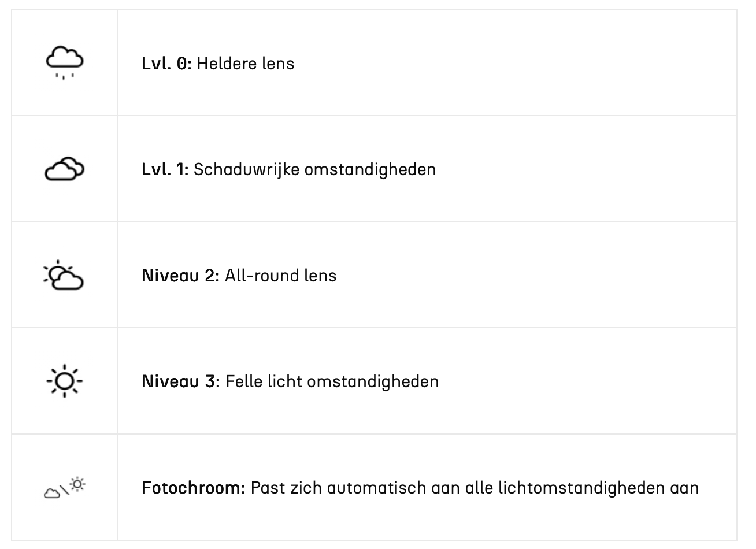756x549 pixels.
Task: Select the 'Niveau 2:' bold label
Action: click(x=181, y=276)
